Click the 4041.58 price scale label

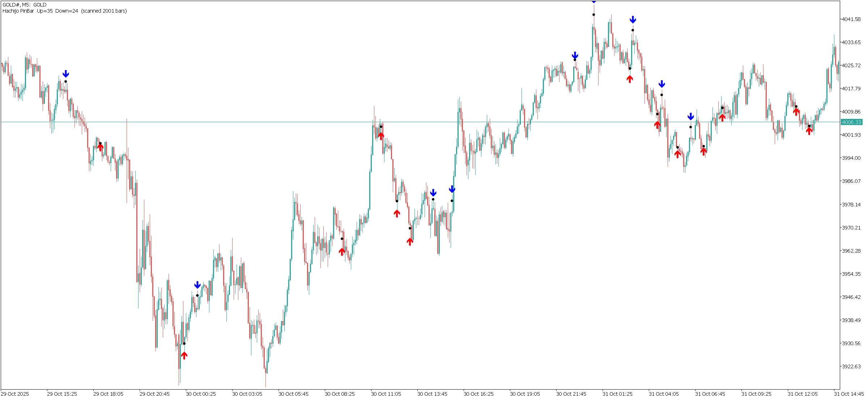coord(851,19)
